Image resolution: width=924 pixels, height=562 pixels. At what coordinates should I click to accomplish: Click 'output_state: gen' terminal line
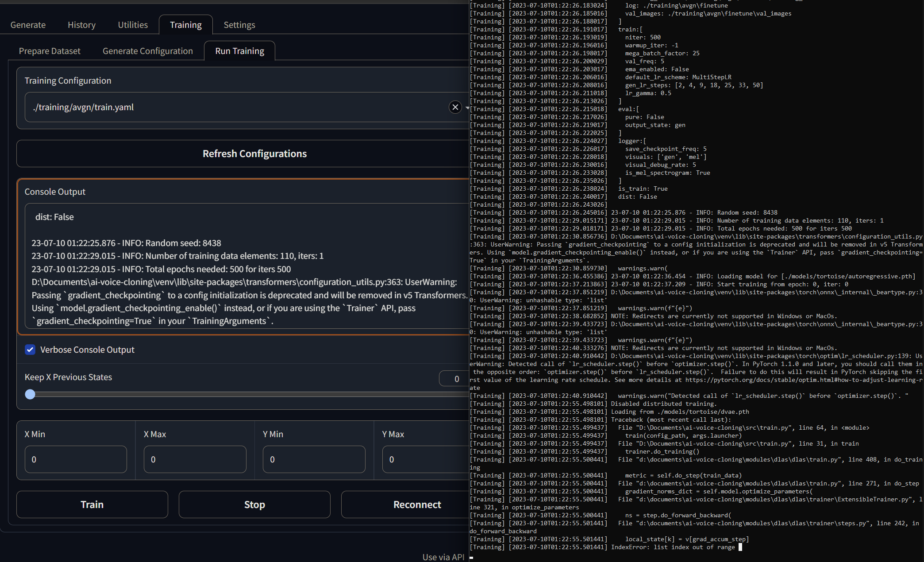click(655, 125)
